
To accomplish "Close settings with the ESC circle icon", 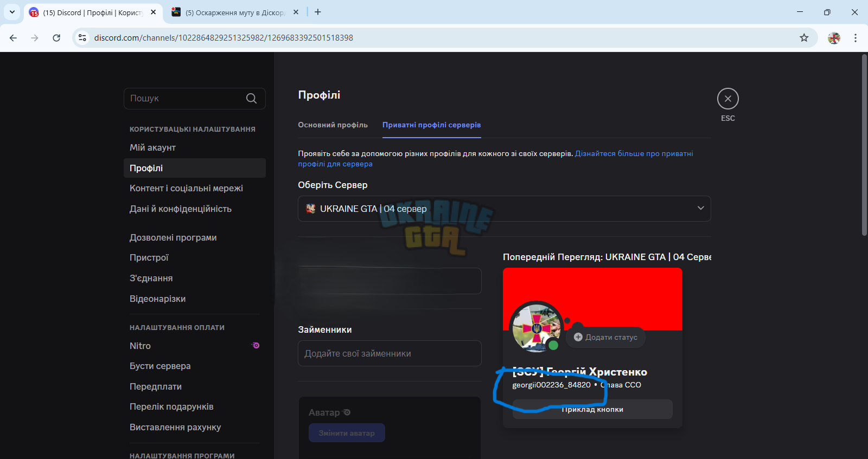I will [727, 99].
